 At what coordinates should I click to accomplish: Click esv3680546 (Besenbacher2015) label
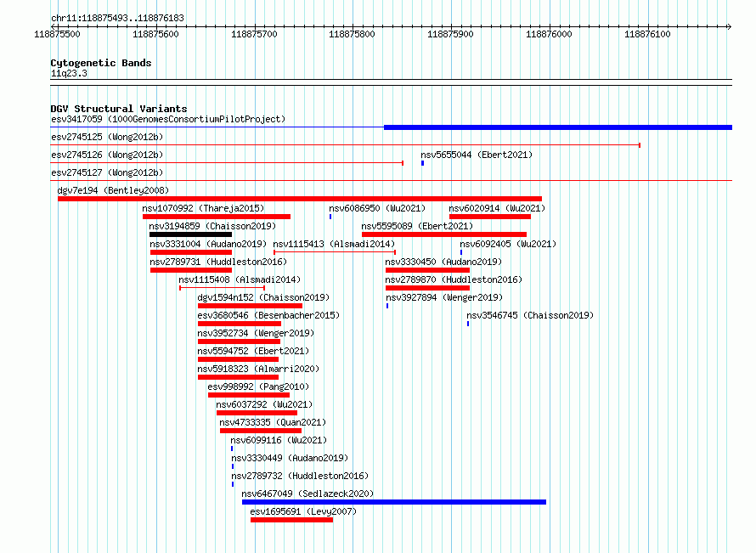[x=268, y=315]
